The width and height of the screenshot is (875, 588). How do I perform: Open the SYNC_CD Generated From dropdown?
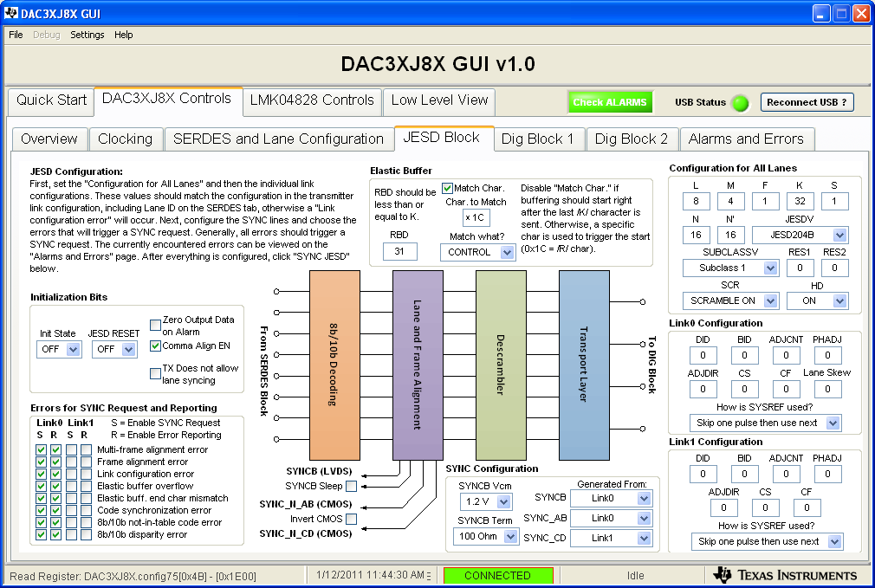pyautogui.click(x=611, y=539)
